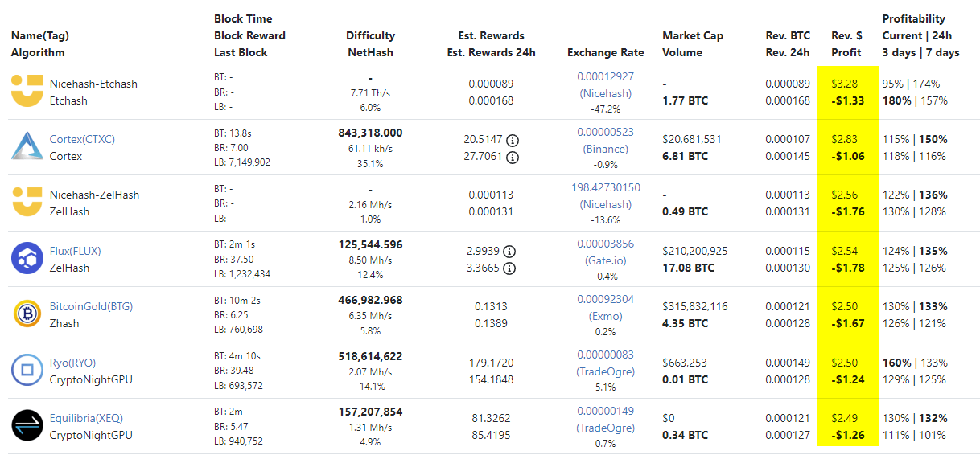Click the Cortex coin logo
Image resolution: width=980 pixels, height=455 pixels.
(27, 147)
